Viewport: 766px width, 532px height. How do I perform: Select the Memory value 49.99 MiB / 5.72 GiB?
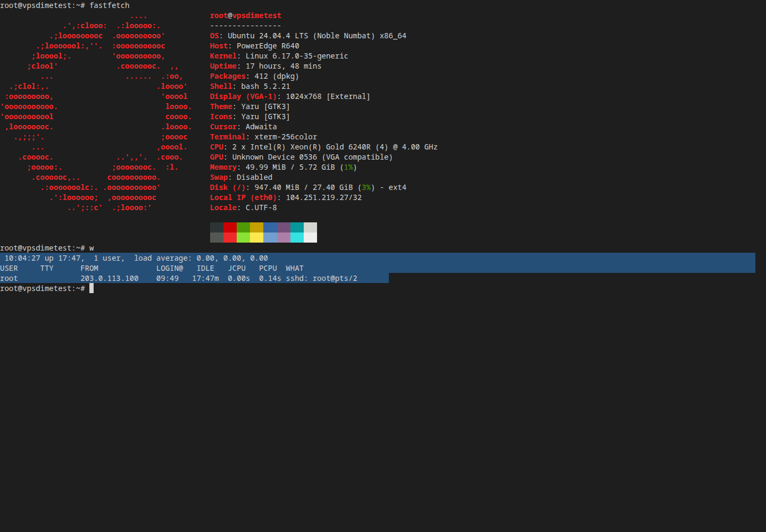[x=290, y=167]
